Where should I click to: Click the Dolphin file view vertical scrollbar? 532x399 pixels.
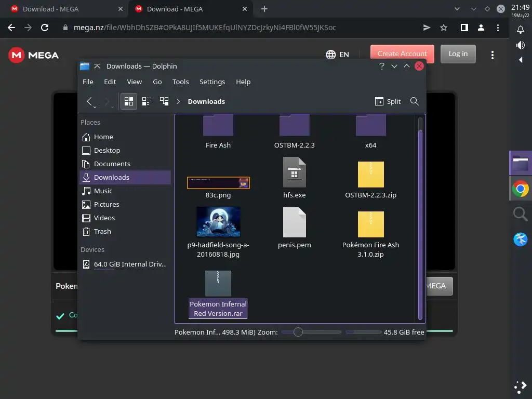coord(420,224)
